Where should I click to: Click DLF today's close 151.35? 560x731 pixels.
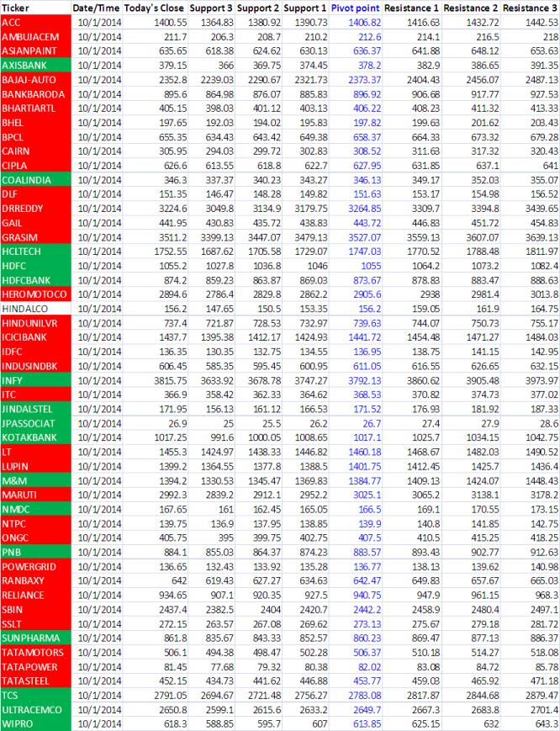pyautogui.click(x=173, y=194)
